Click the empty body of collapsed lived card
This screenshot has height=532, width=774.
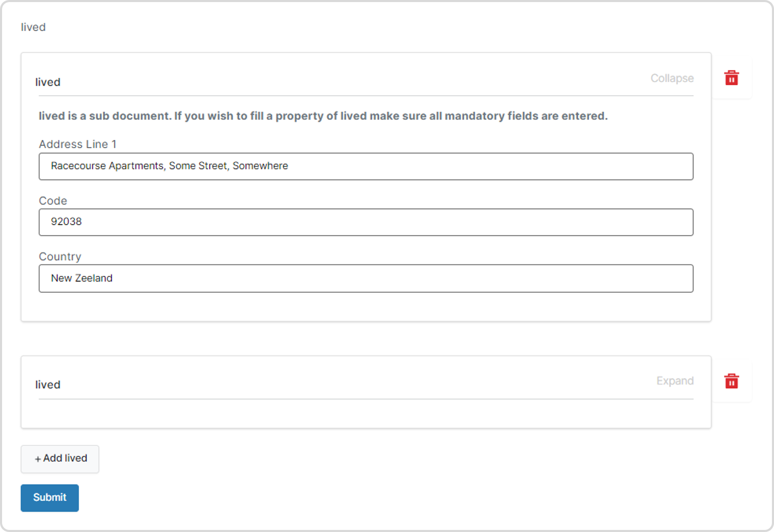pyautogui.click(x=366, y=413)
